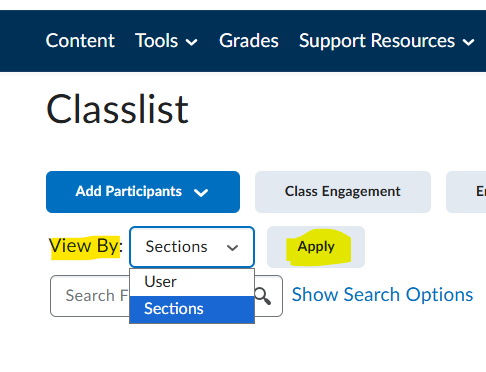This screenshot has height=372, width=486.
Task: Choose User from the dropdown list
Action: pyautogui.click(x=192, y=282)
